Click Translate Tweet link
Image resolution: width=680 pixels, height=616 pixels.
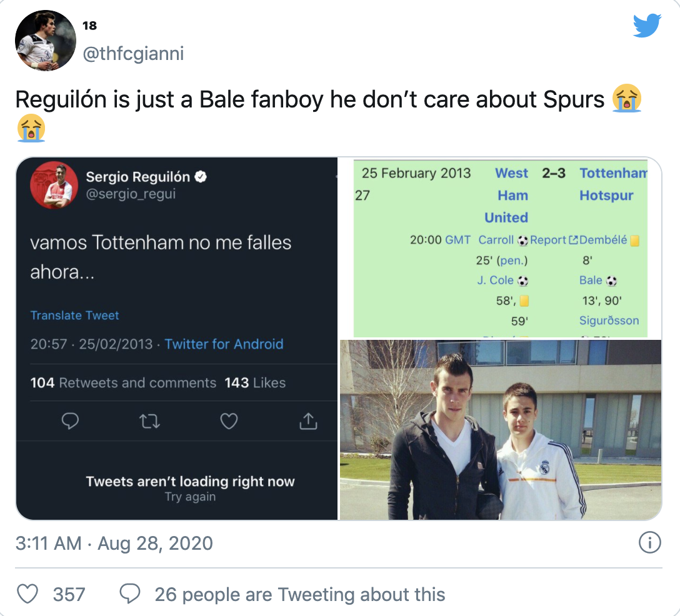click(x=74, y=315)
